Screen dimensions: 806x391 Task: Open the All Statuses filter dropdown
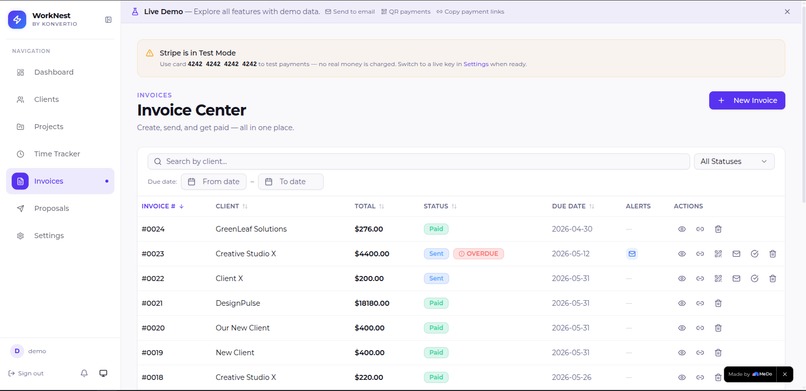(734, 161)
